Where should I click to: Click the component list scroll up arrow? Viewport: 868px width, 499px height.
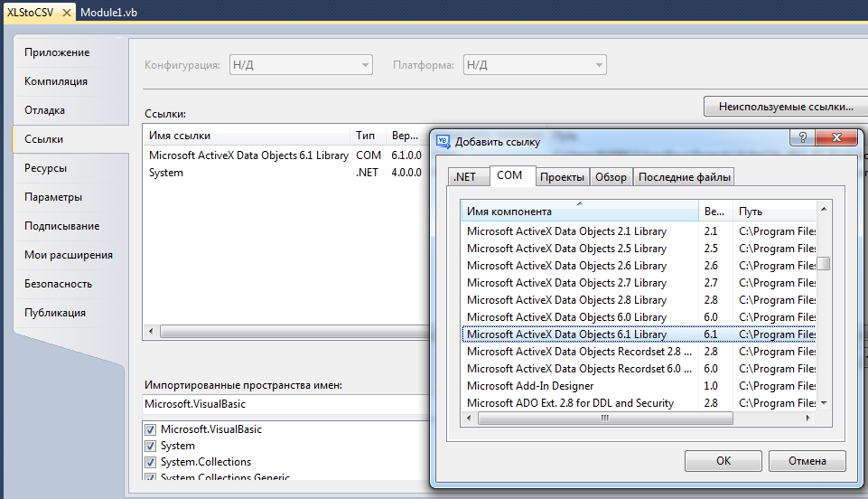tap(824, 209)
